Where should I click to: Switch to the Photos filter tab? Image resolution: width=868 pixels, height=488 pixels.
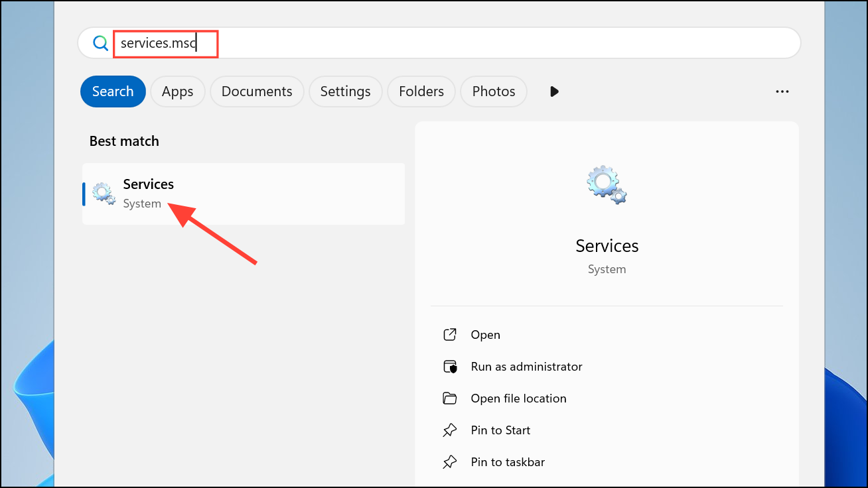point(494,91)
